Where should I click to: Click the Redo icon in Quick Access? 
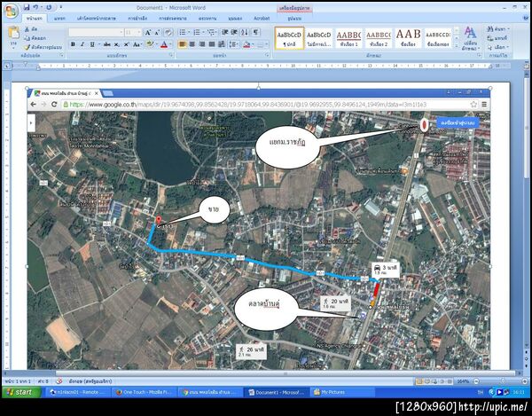[49, 7]
